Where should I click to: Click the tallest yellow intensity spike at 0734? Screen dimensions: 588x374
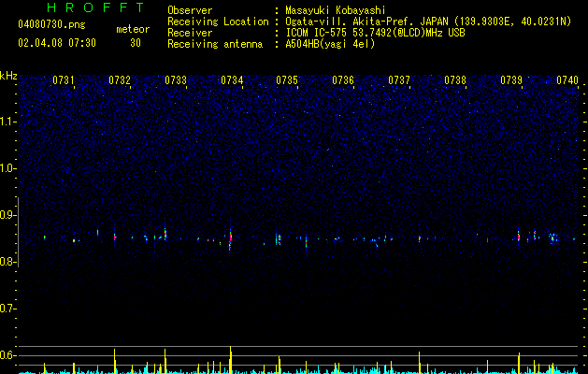click(x=231, y=360)
